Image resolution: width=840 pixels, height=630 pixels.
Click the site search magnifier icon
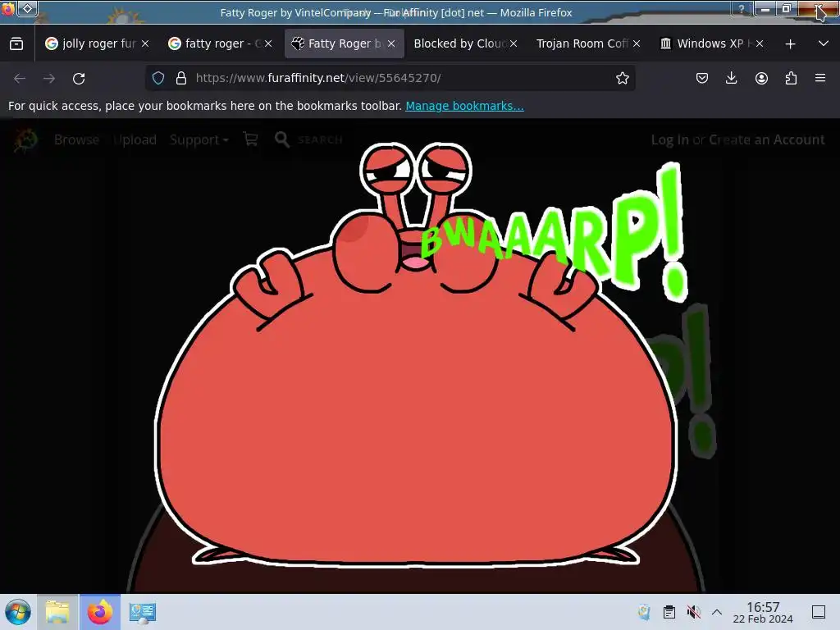click(282, 139)
